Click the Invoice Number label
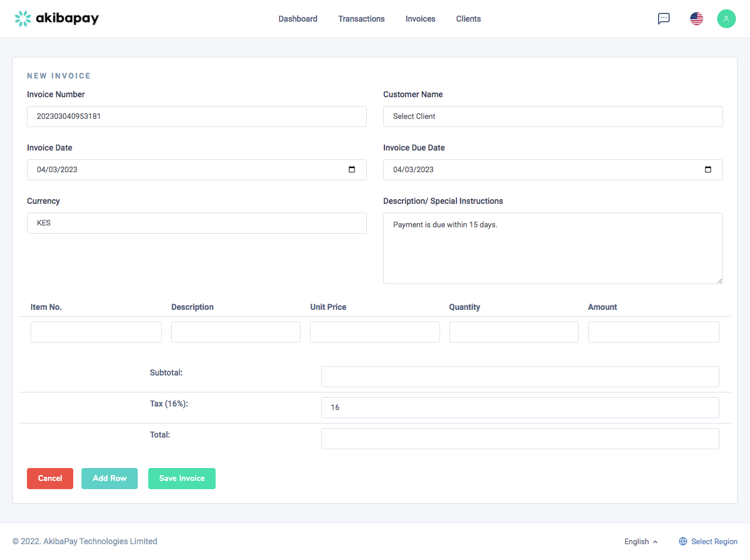Screen dimensions: 750x560 click(56, 94)
